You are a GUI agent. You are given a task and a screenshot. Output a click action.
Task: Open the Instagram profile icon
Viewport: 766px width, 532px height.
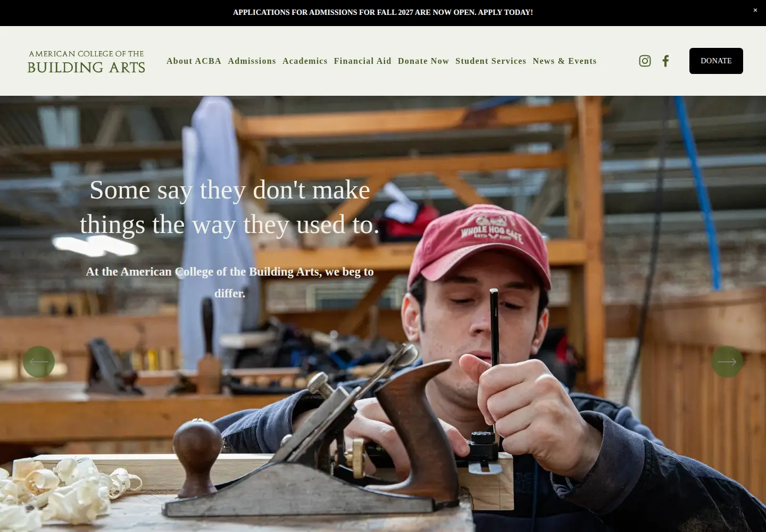click(645, 61)
